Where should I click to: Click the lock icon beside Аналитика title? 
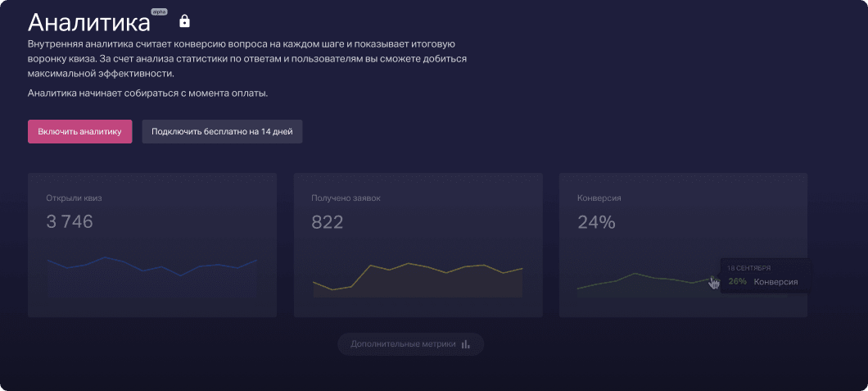coord(184,20)
